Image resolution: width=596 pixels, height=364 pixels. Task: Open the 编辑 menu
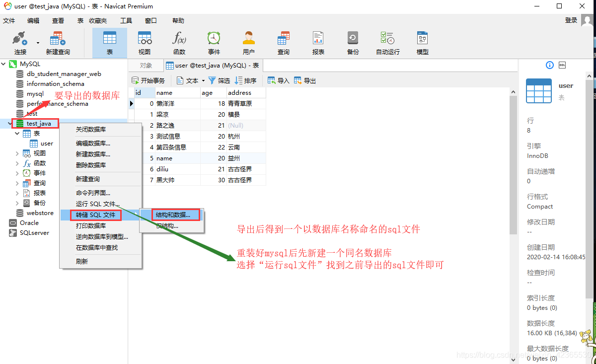[x=33, y=21]
